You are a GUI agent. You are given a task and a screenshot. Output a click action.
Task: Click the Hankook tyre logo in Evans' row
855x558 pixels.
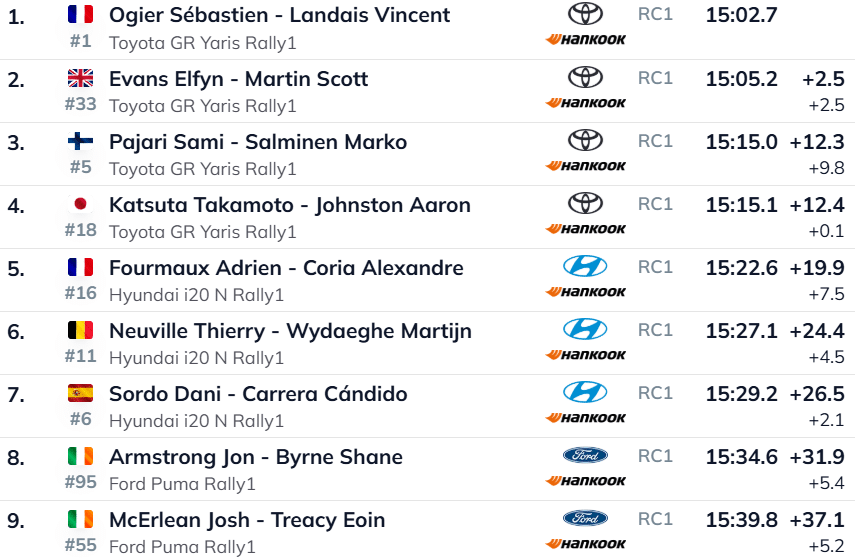[586, 103]
